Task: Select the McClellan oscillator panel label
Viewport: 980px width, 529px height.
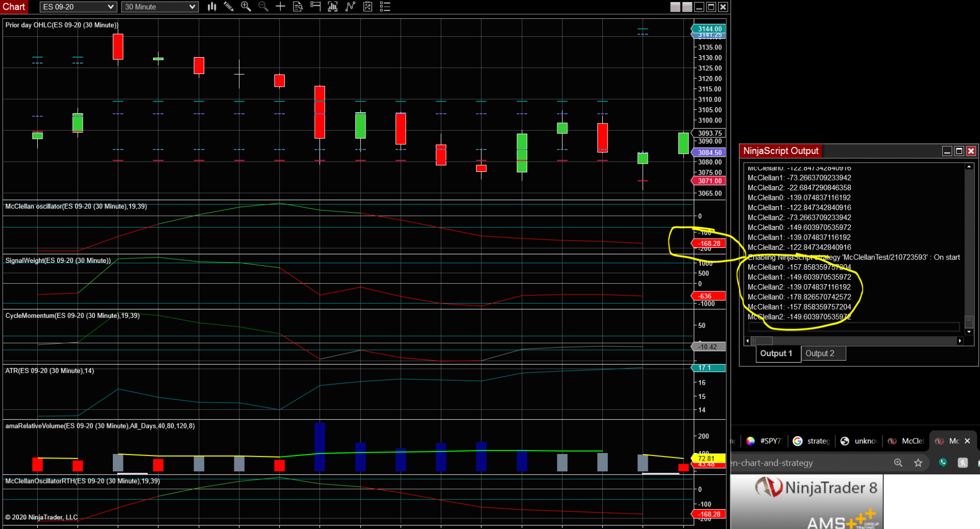Action: (x=76, y=207)
